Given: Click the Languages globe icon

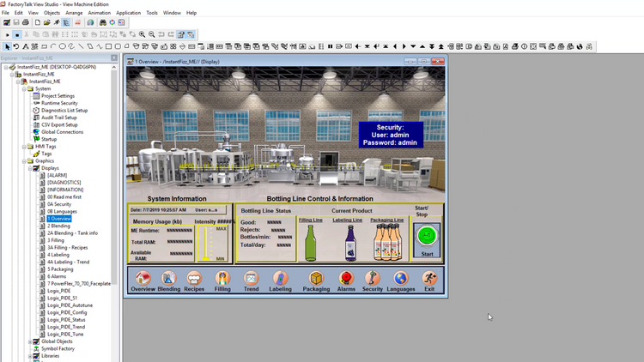Looking at the screenshot, I should [400, 279].
